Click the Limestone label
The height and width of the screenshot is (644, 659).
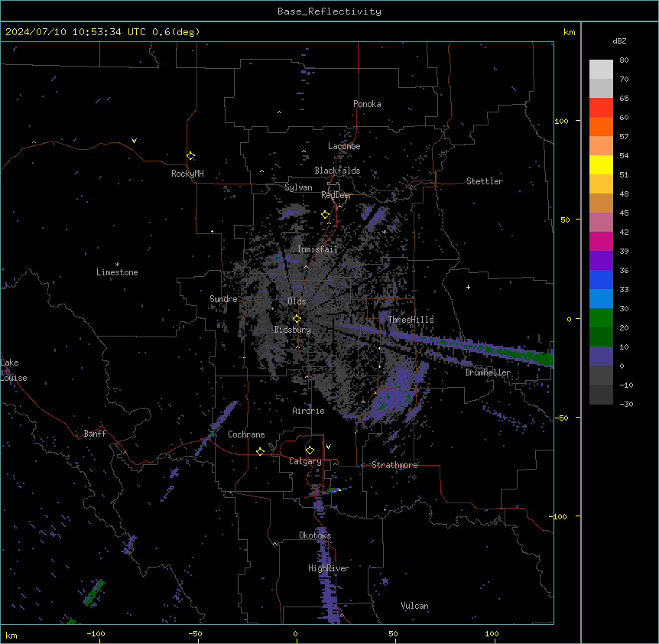(x=117, y=272)
